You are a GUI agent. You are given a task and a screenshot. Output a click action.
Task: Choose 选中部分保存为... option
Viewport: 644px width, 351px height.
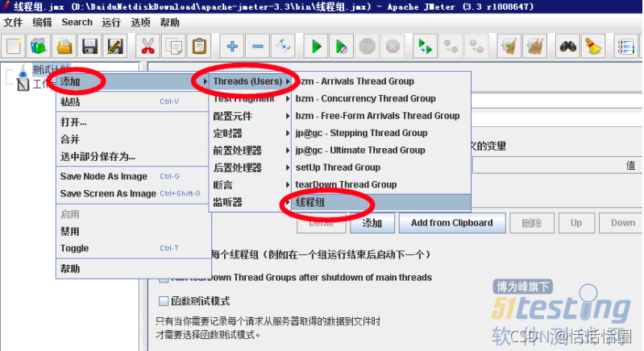(x=133, y=156)
